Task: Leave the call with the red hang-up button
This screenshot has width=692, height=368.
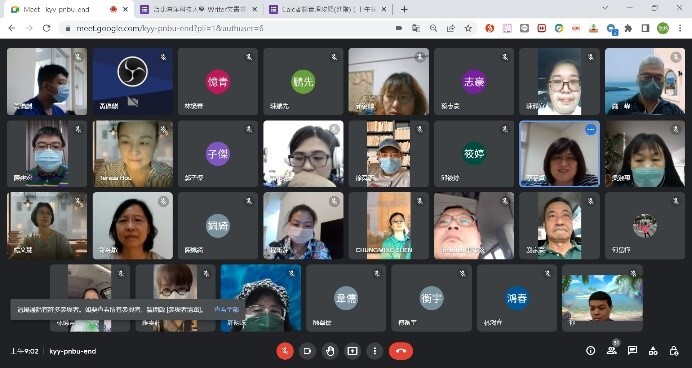Action: click(401, 351)
